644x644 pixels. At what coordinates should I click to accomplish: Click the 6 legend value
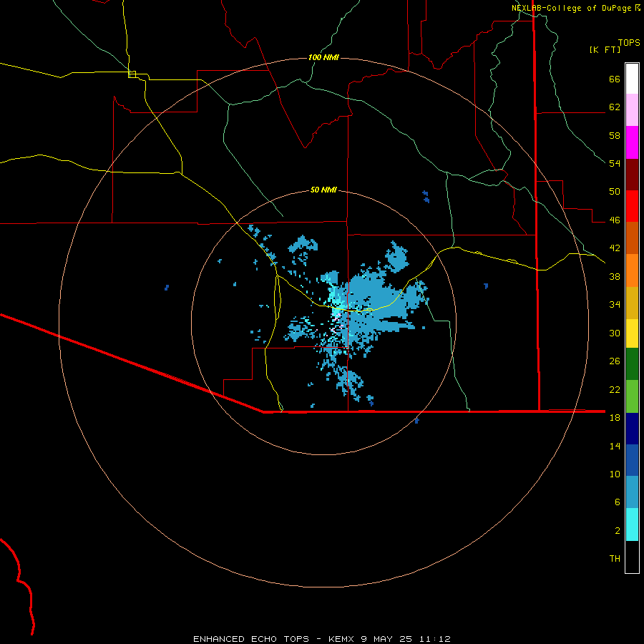pos(618,502)
